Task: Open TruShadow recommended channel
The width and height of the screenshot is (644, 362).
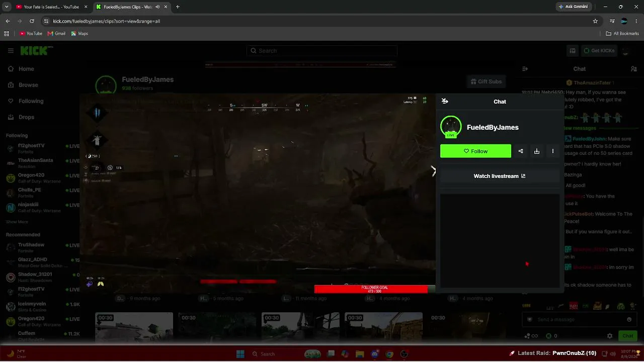Action: tap(42, 247)
